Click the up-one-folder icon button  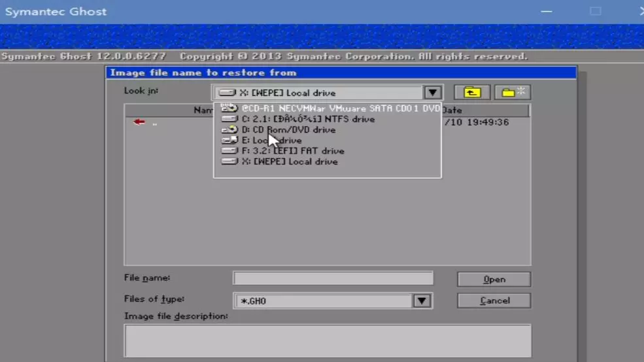coord(472,92)
